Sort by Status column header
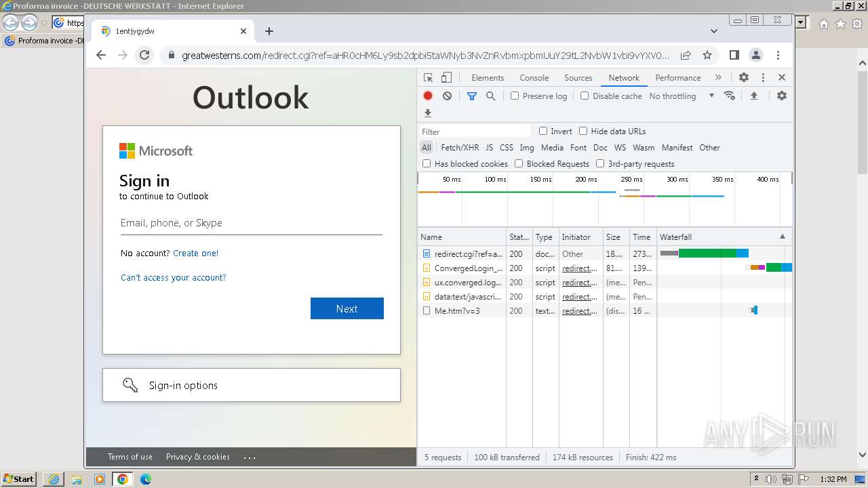Viewport: 868px width, 488px height. (x=519, y=237)
